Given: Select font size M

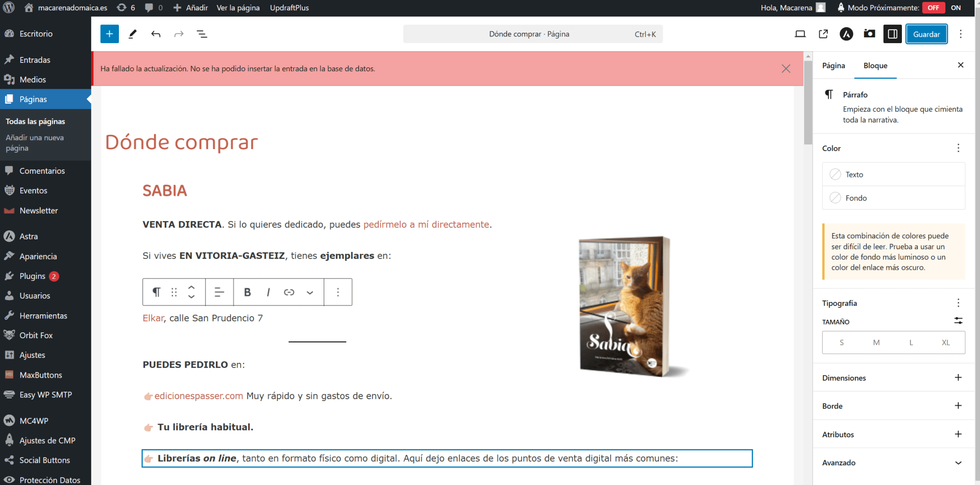Looking at the screenshot, I should 876,343.
